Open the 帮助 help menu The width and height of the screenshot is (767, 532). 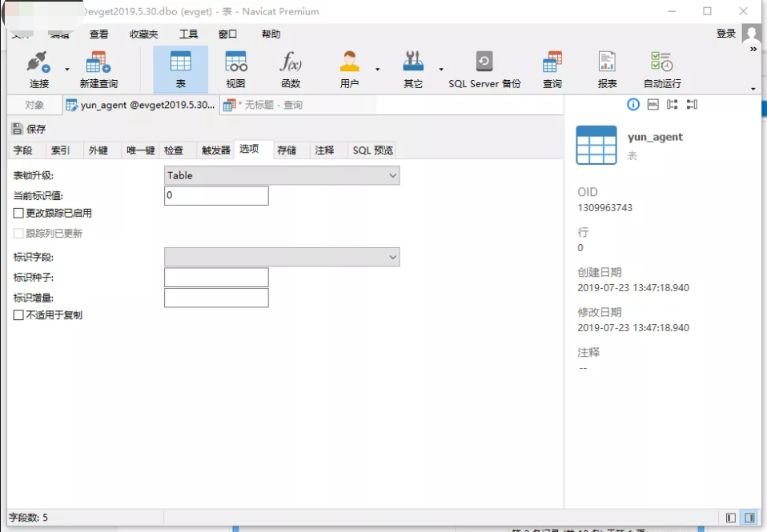271,34
